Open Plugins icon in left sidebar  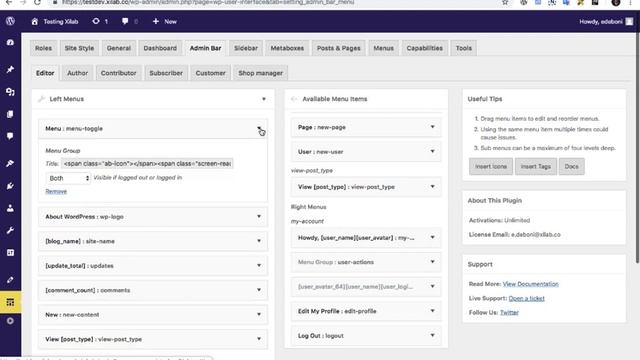(x=10, y=186)
